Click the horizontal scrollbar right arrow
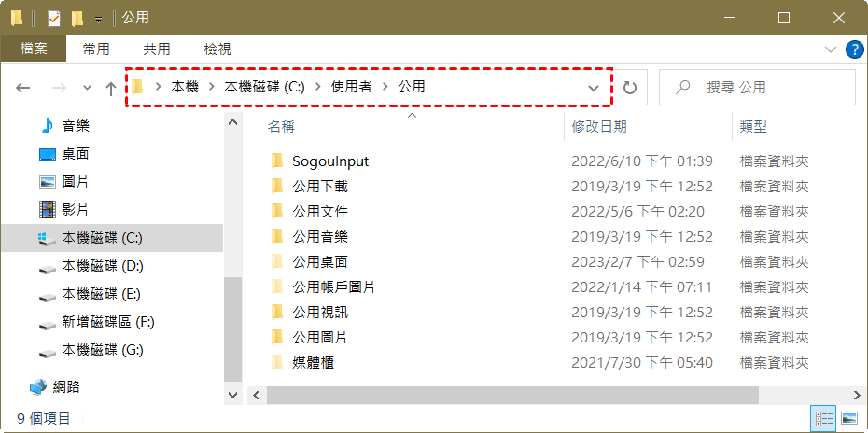 857,395
